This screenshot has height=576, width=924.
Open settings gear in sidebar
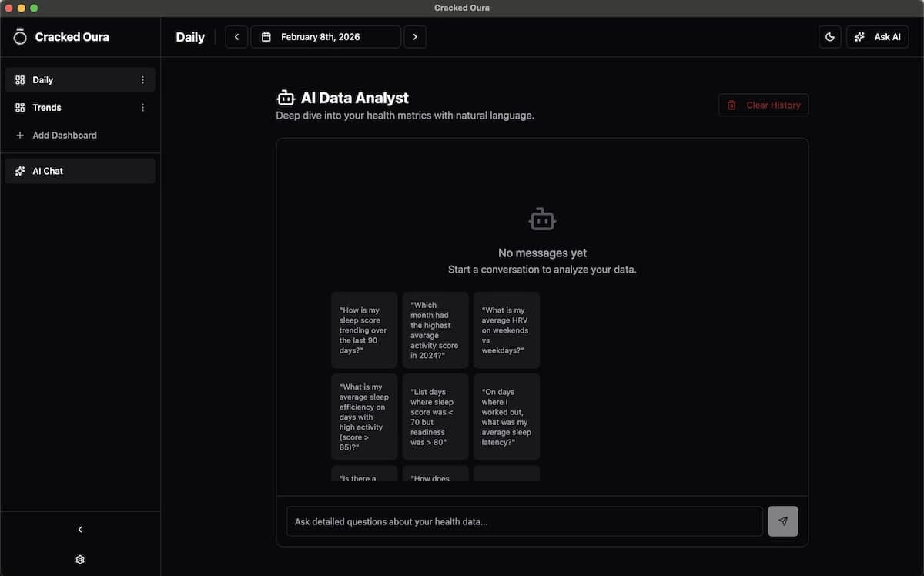80,560
